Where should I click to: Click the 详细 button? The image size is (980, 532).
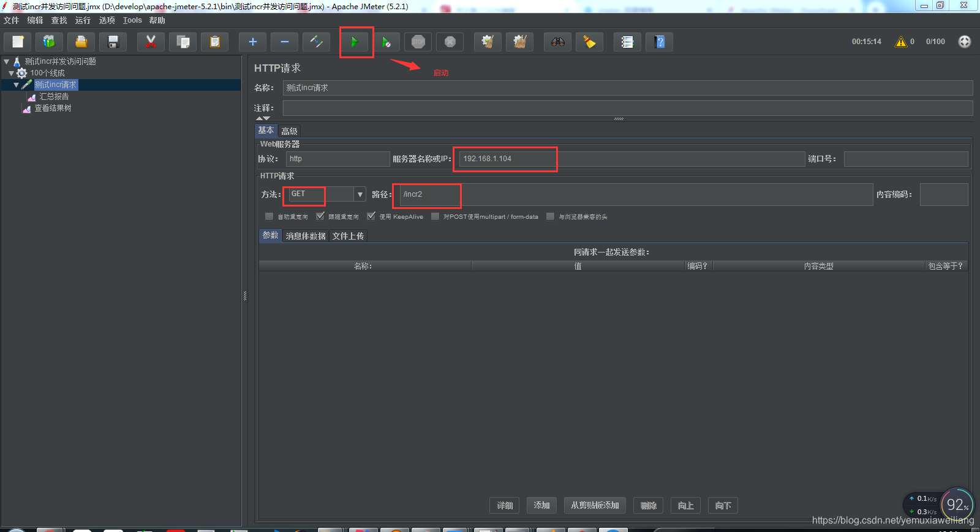point(505,506)
